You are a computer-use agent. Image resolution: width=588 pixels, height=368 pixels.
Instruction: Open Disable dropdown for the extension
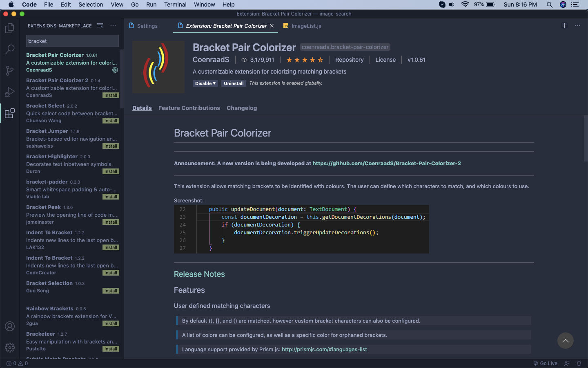coord(205,83)
